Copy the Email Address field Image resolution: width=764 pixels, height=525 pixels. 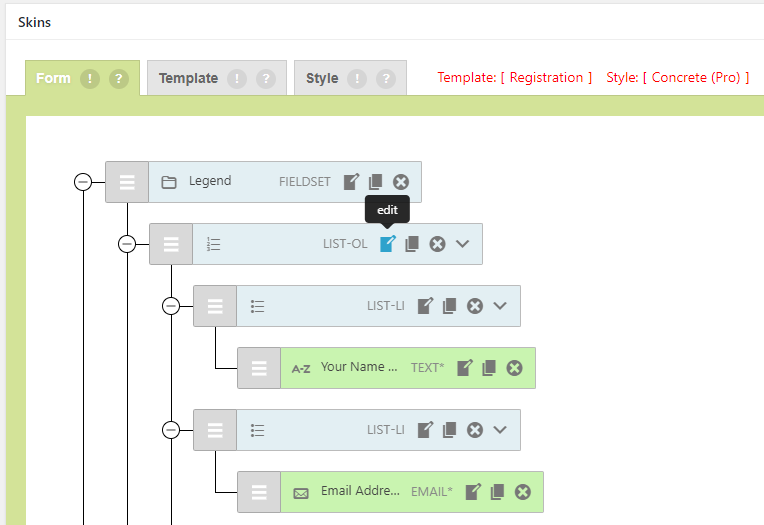(497, 492)
